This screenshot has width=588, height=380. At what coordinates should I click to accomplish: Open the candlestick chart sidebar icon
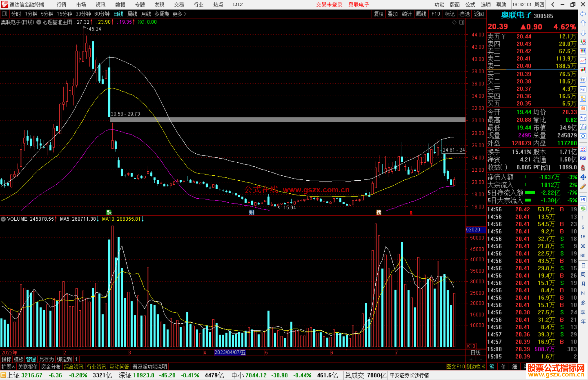583,70
